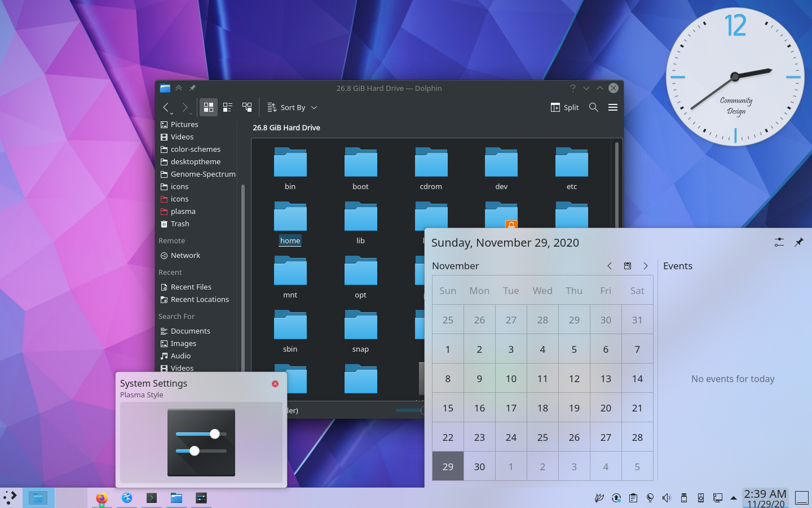This screenshot has width=812, height=508.
Task: Switch to second virtual desktop in pager
Action: point(71,498)
